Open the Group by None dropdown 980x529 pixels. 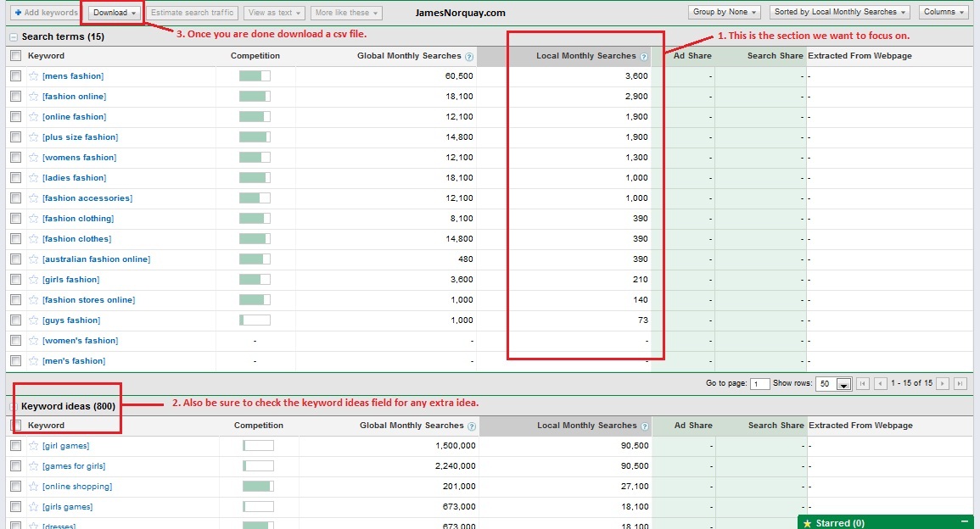(725, 13)
